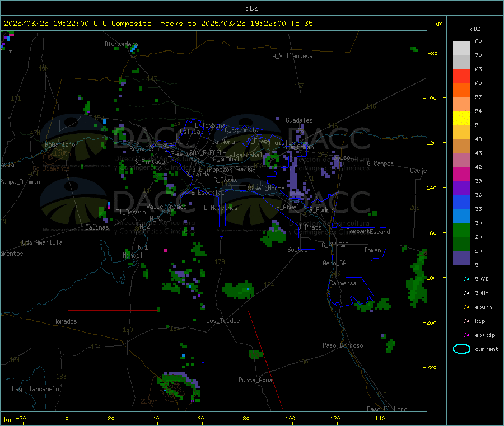Click the 'Paso_Barroso' place label

343,345
